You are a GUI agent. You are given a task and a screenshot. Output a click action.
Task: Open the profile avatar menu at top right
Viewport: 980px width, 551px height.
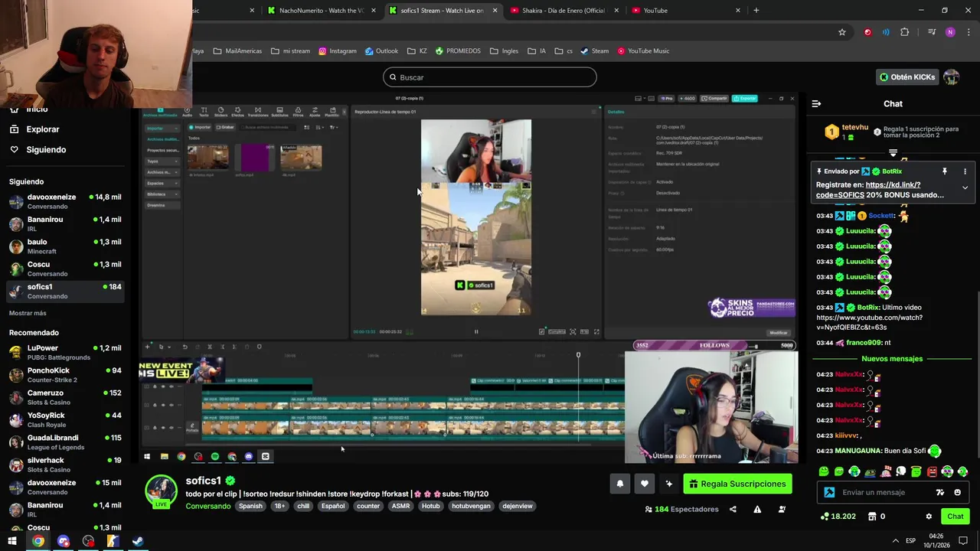pyautogui.click(x=951, y=77)
